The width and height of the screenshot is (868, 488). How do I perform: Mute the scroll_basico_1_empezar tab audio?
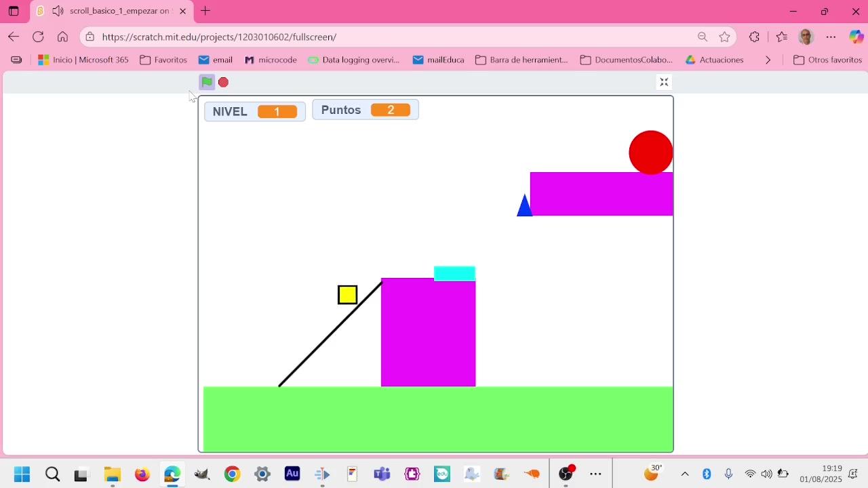(x=58, y=11)
